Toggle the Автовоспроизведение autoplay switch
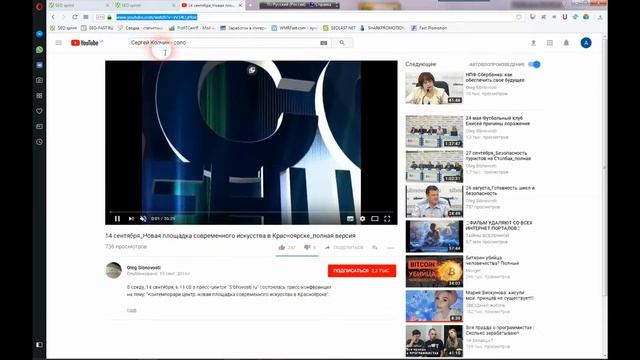640x360 pixels. [x=534, y=64]
